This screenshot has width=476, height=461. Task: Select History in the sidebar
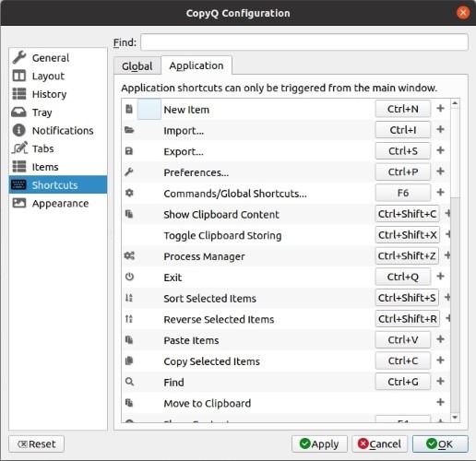click(x=58, y=94)
